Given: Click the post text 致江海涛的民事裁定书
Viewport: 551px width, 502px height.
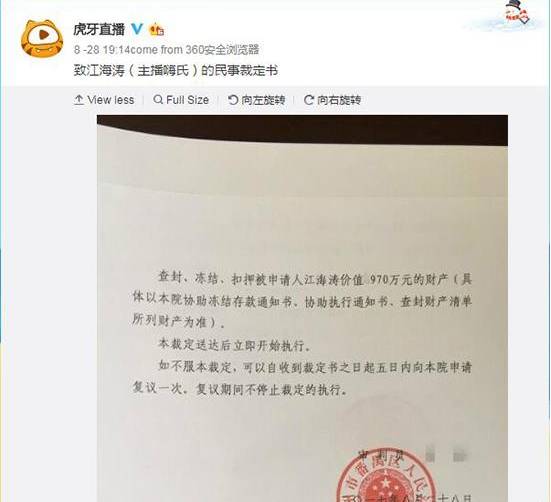Looking at the screenshot, I should [x=176, y=71].
